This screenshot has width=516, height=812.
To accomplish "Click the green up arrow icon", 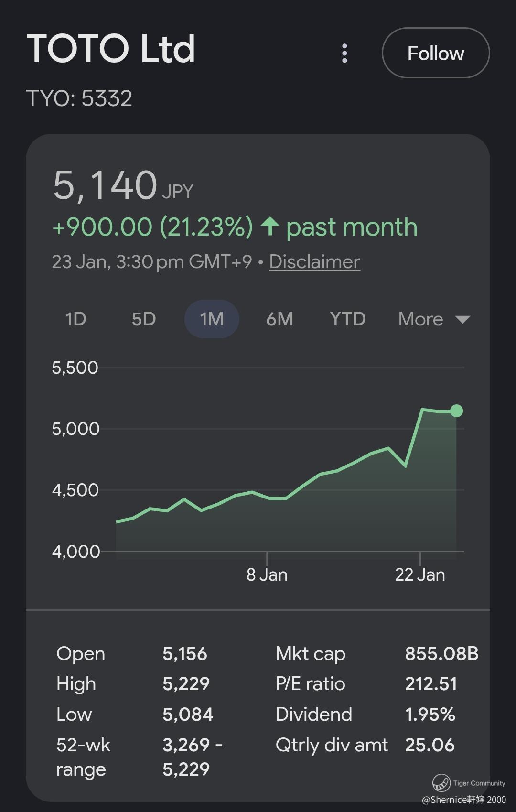I will click(x=270, y=226).
